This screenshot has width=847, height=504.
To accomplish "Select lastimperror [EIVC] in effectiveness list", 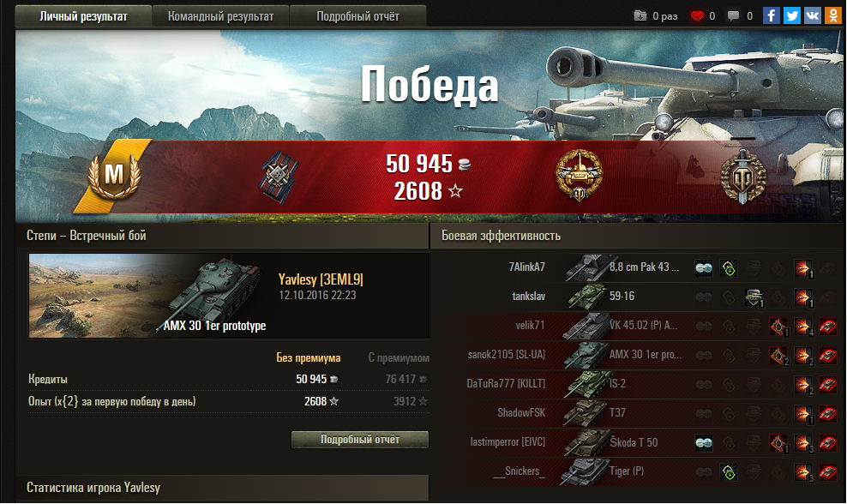I will coord(508,442).
